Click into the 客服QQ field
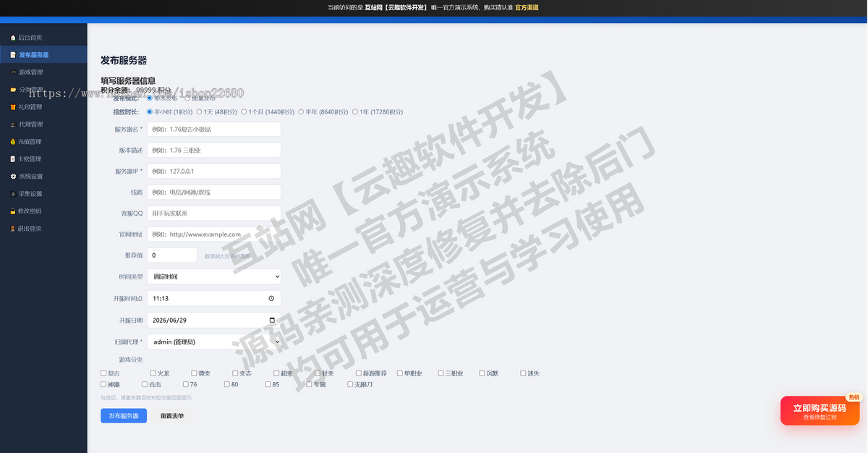Screen dimensions: 868x453 tap(213, 213)
